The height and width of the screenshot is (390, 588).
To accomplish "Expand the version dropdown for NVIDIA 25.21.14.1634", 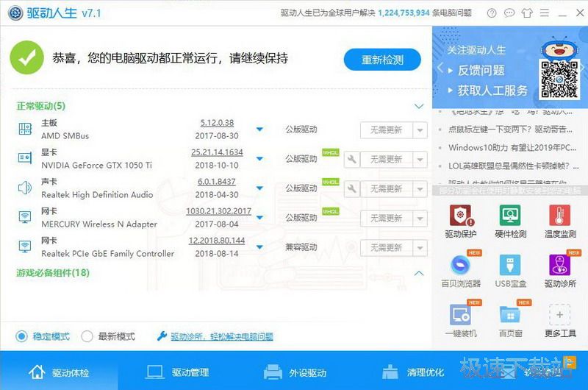I will (x=259, y=159).
